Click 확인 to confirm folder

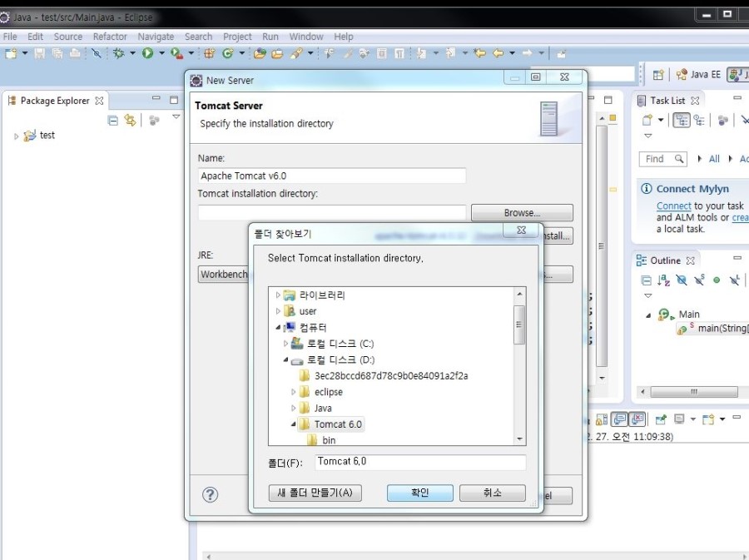coord(420,493)
